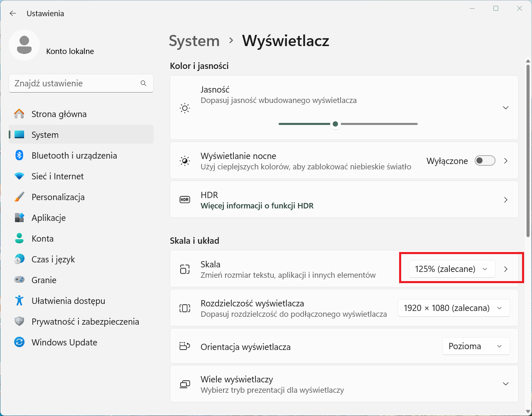The image size is (532, 416).
Task: Click the magnifier icon in the search box
Action: point(143,83)
